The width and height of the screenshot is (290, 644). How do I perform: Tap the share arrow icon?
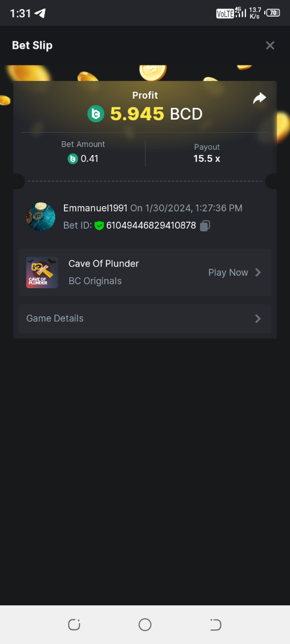[259, 98]
